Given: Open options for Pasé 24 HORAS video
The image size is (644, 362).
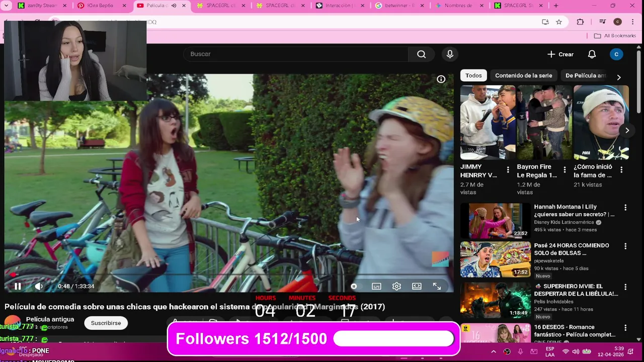Looking at the screenshot, I should 625,246.
